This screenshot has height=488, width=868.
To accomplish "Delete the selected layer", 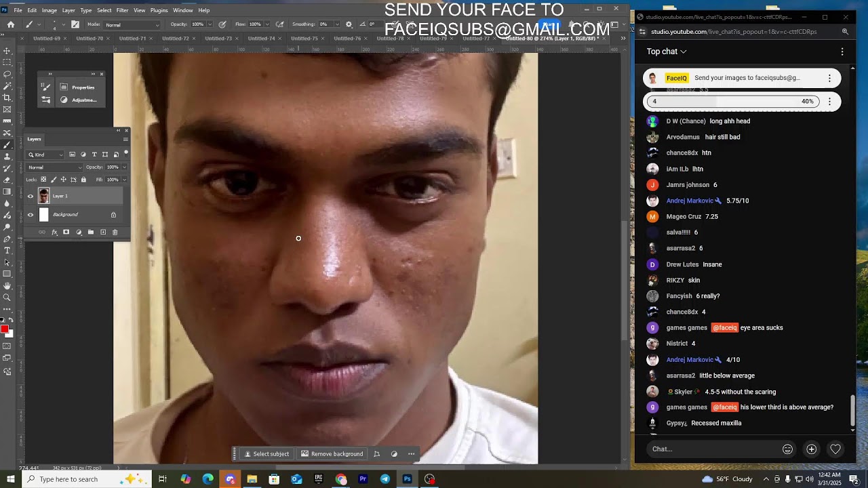I will pos(115,232).
